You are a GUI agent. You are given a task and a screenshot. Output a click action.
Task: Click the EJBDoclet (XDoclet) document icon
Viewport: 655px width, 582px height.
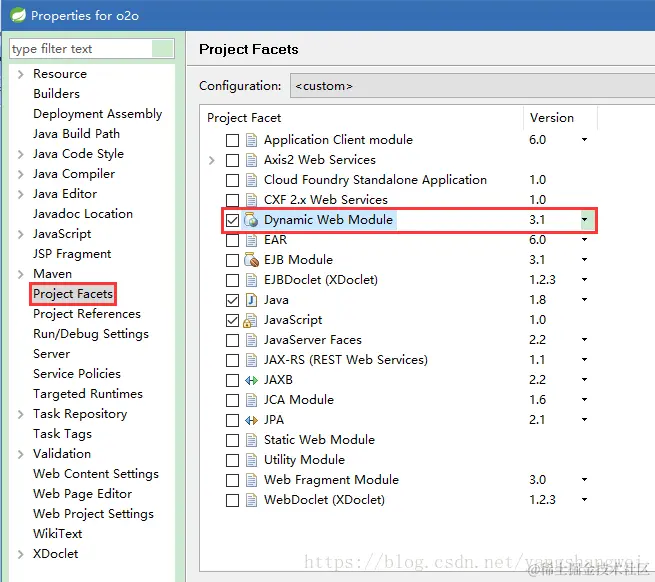coord(251,280)
